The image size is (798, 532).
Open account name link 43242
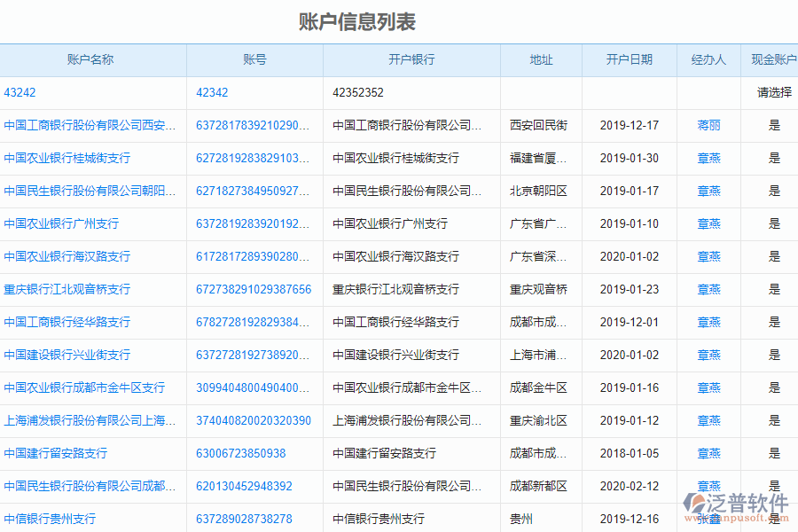20,92
